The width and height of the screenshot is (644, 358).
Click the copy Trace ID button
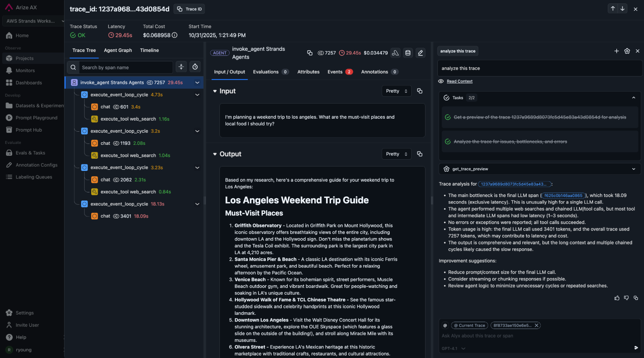point(189,9)
